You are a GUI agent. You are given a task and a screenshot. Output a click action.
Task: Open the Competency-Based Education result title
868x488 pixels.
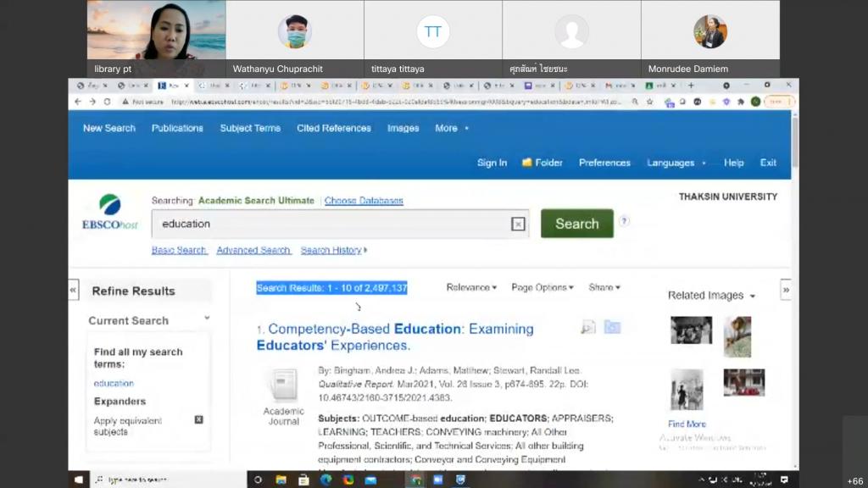395,337
